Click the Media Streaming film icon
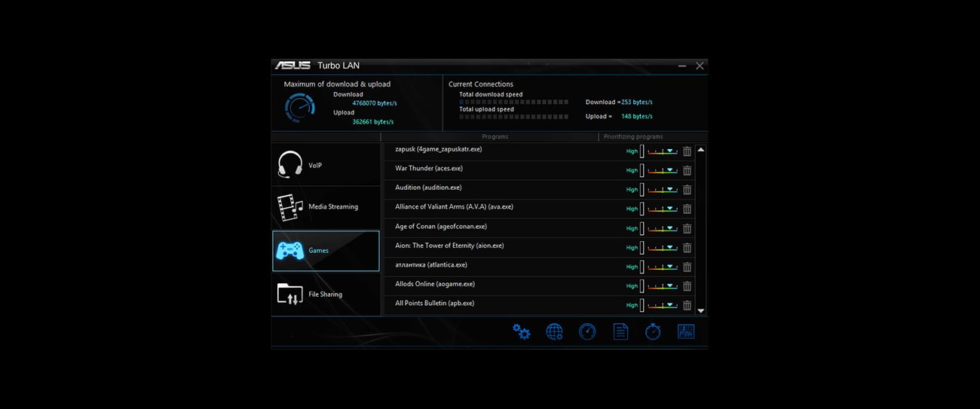Image resolution: width=980 pixels, height=409 pixels. point(290,207)
